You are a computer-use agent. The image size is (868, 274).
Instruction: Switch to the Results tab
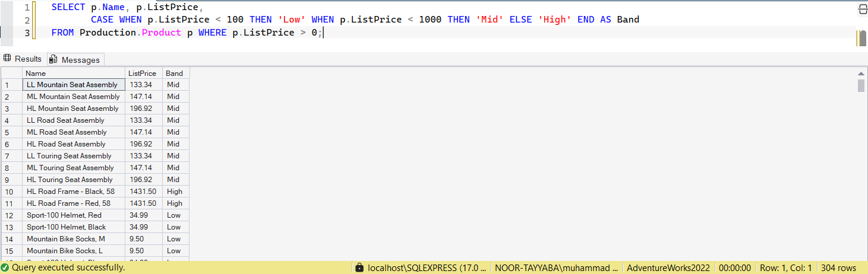point(23,59)
